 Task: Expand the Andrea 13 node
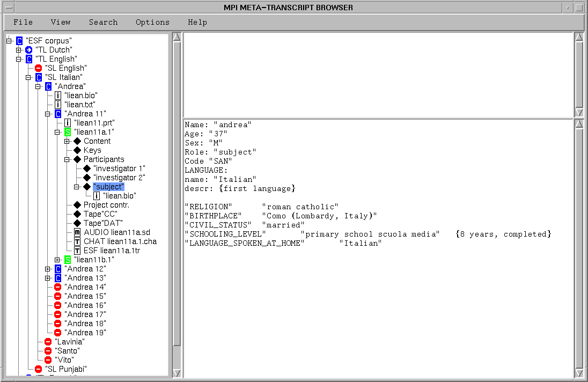[48, 278]
